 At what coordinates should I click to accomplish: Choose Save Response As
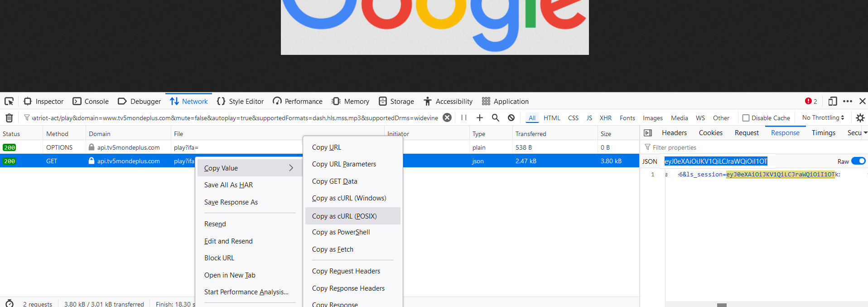[x=231, y=202]
